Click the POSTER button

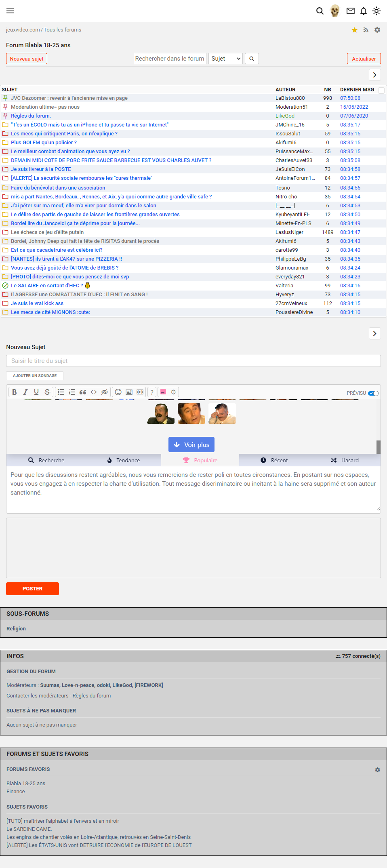(x=32, y=589)
